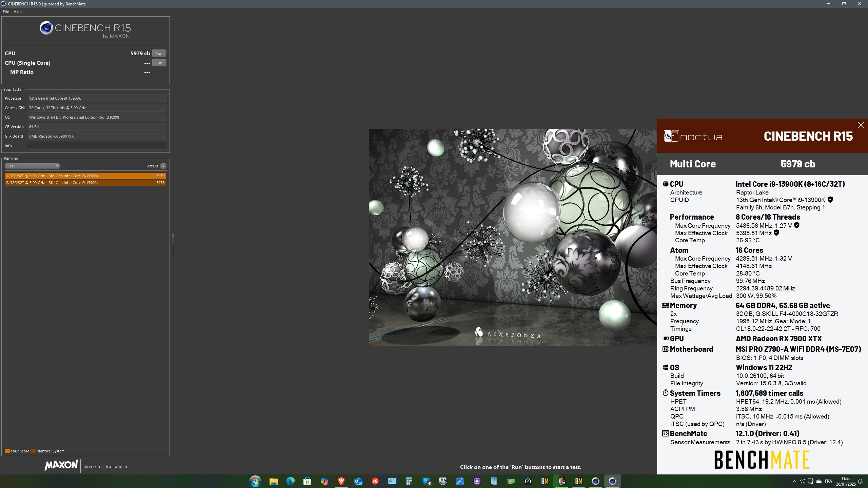Open Calculator from the taskbar

(x=409, y=481)
